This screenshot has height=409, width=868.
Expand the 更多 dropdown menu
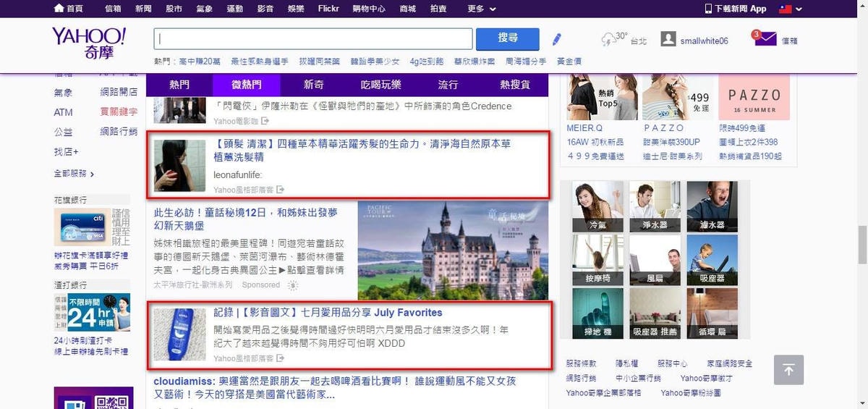482,9
